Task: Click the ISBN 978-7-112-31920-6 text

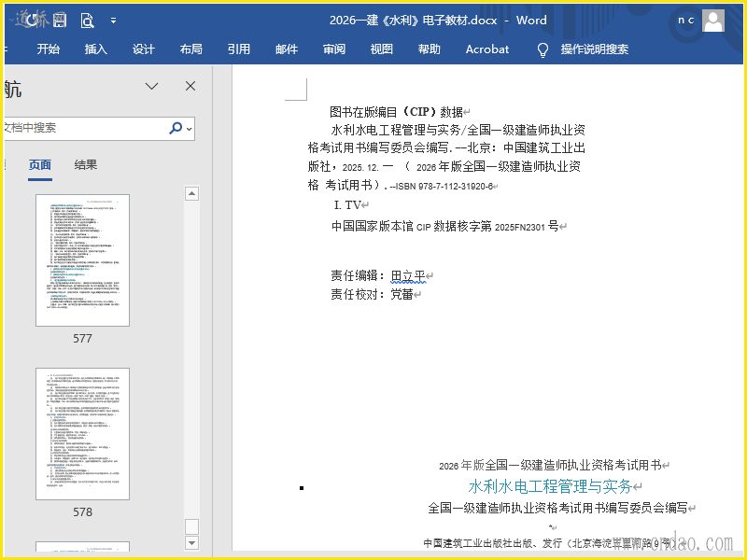Action: 444,186
